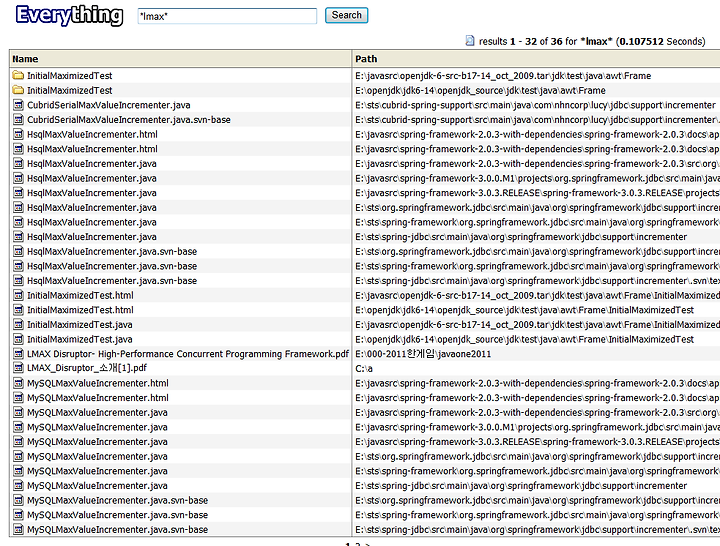Click icon of MySQLMaxValueIncrementer.java in E:\sts\spring-jdbc
The height and width of the screenshot is (546, 720).
click(x=18, y=486)
